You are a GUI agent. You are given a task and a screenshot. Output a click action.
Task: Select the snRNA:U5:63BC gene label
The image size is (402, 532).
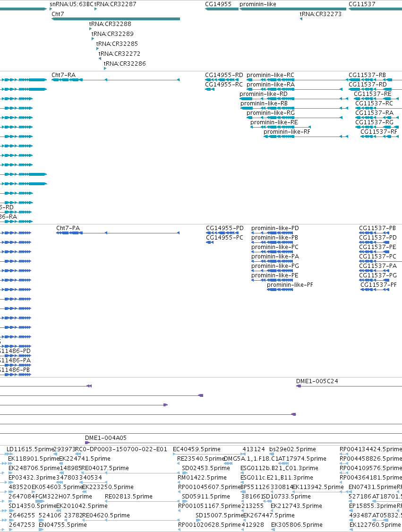tap(72, 4)
